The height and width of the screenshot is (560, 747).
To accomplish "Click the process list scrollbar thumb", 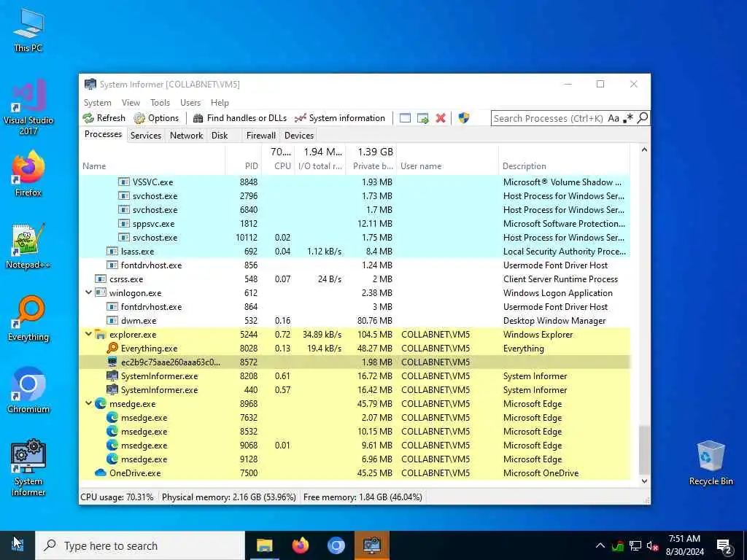I will click(644, 450).
